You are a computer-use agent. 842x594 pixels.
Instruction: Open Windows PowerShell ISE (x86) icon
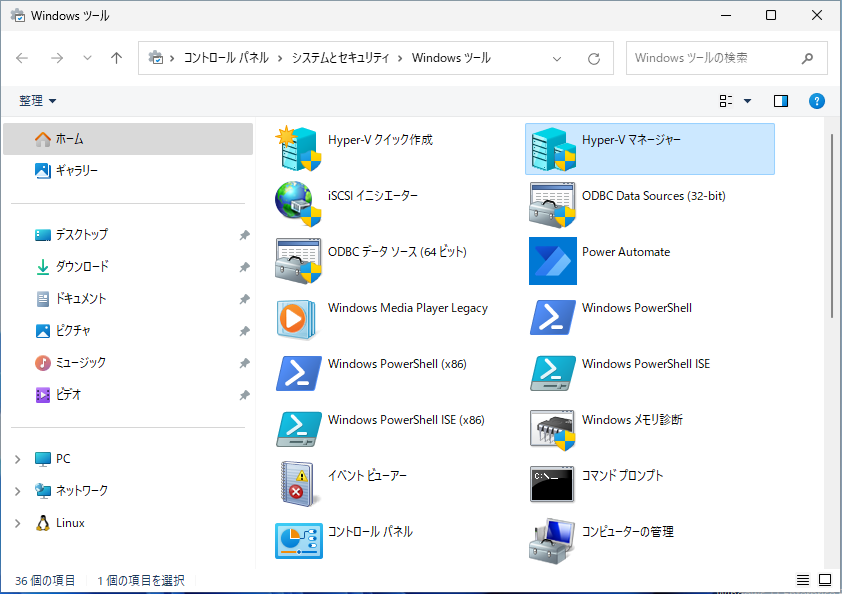pyautogui.click(x=299, y=429)
